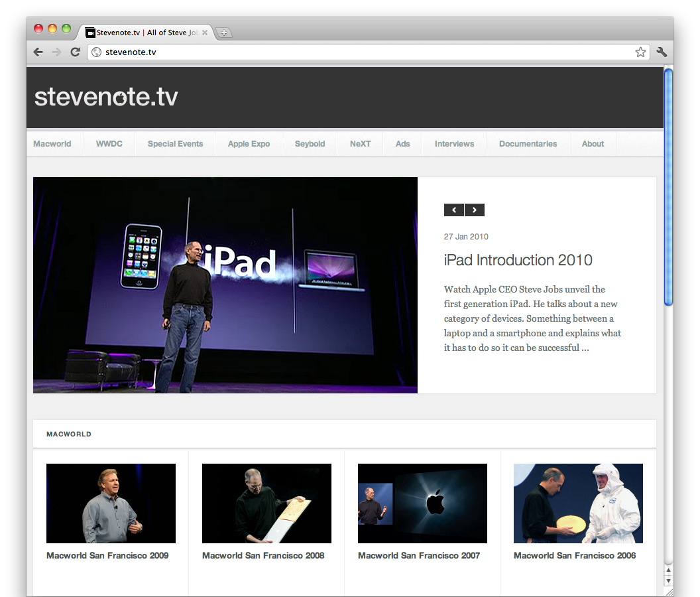Open the Interviews navigation item
The image size is (700, 597).
pos(455,144)
